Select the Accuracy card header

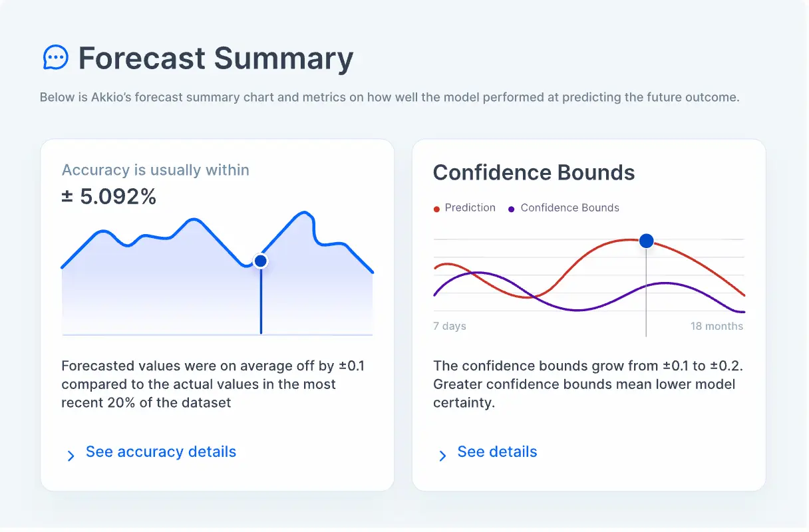(x=155, y=170)
